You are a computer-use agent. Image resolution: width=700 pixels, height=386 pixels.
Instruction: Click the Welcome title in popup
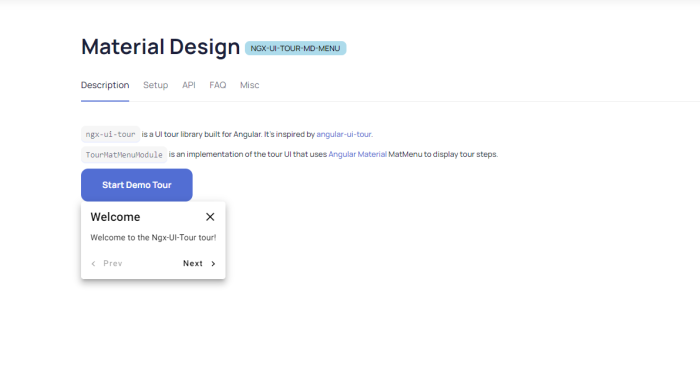coord(115,217)
